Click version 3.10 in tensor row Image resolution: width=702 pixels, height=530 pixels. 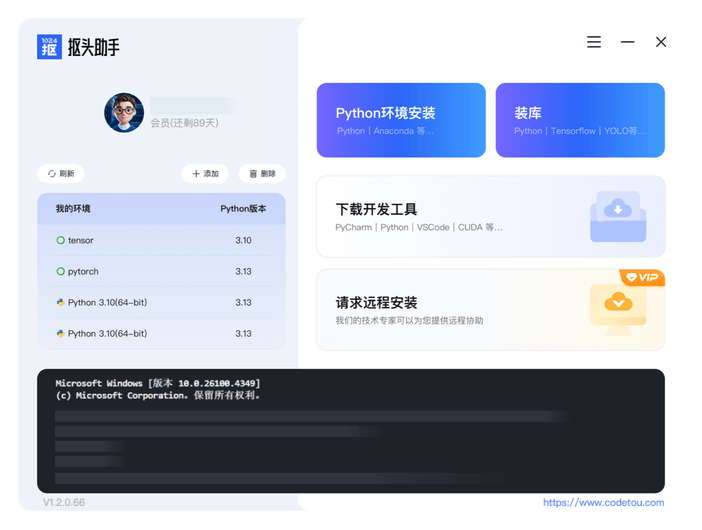pos(244,240)
